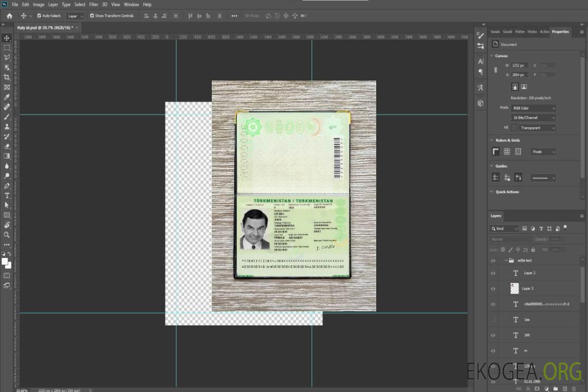The image size is (588, 392).
Task: Hide the 'edite text' layer group
Action: pyautogui.click(x=493, y=261)
